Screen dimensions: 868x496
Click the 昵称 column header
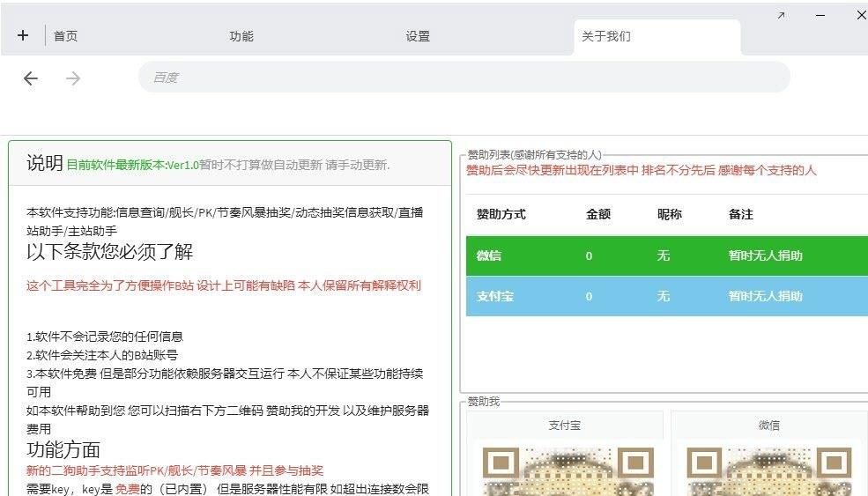(x=669, y=214)
